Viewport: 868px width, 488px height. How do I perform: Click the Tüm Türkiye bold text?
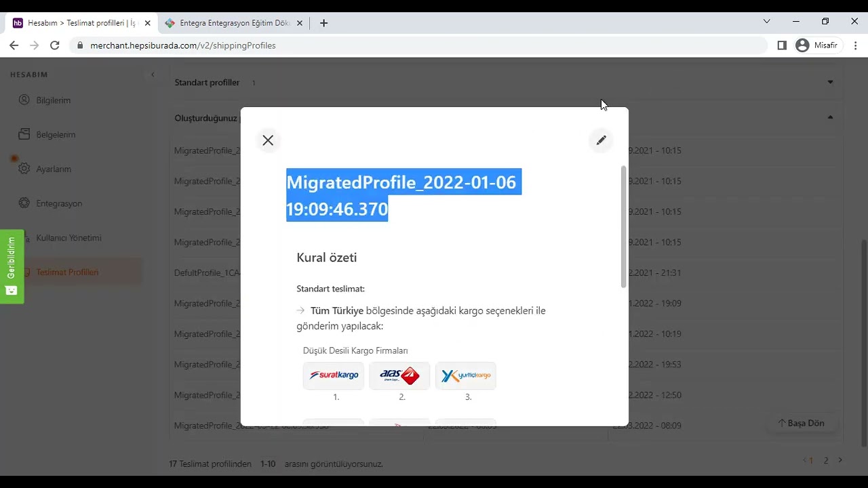[336, 310]
